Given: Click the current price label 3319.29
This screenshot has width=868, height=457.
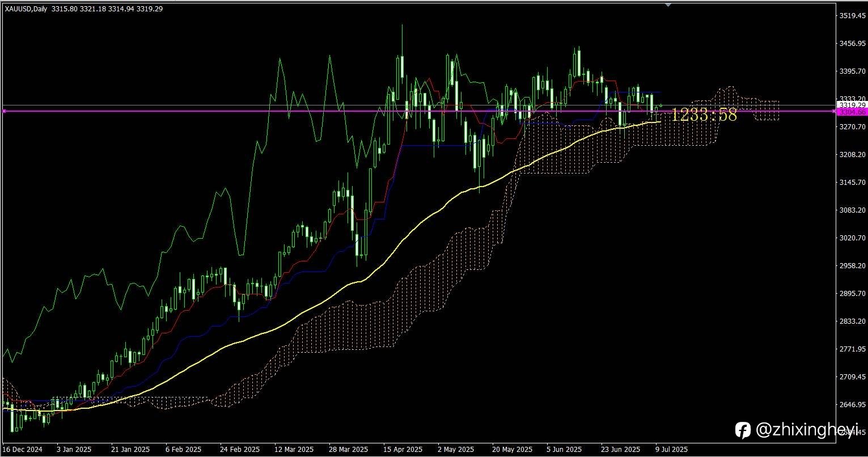Looking at the screenshot, I should coord(853,105).
